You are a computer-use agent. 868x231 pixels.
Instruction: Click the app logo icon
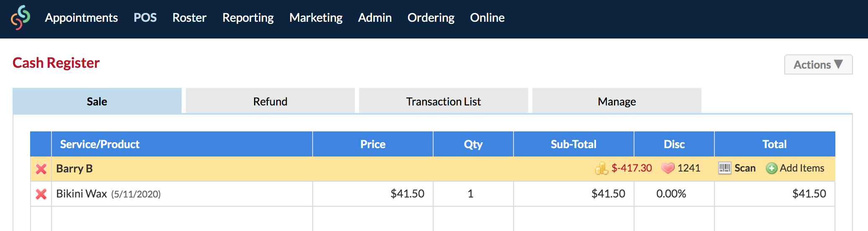(x=21, y=18)
